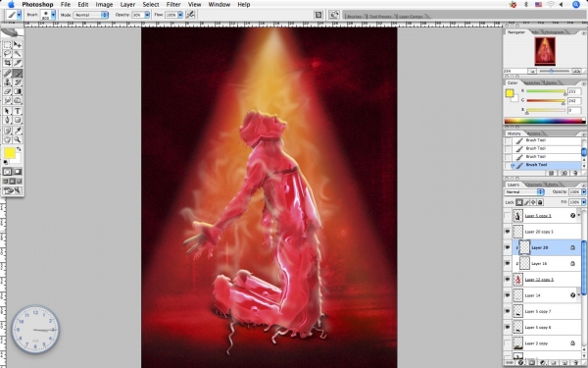Click the add layer style icon

(x=520, y=363)
